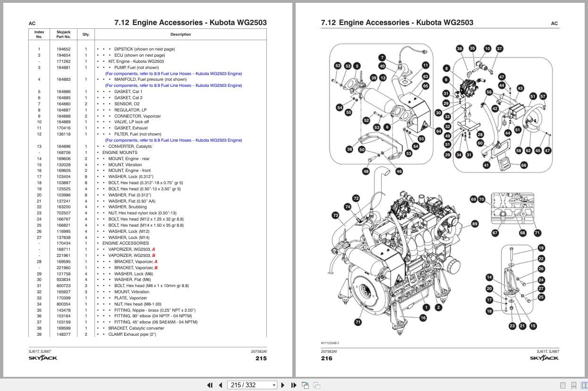Click the Qty. column header
The image size is (588, 391).
[86, 34]
